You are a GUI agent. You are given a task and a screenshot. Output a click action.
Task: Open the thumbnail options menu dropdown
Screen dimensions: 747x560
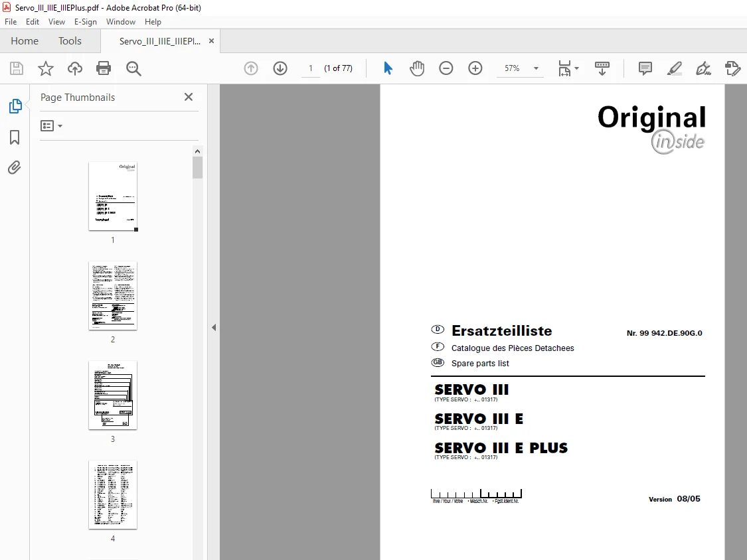pos(51,125)
